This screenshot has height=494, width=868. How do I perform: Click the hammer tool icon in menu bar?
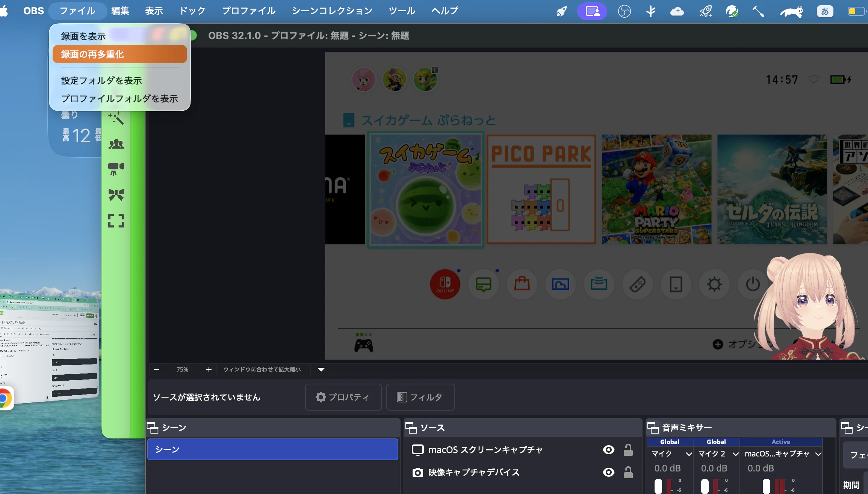758,11
